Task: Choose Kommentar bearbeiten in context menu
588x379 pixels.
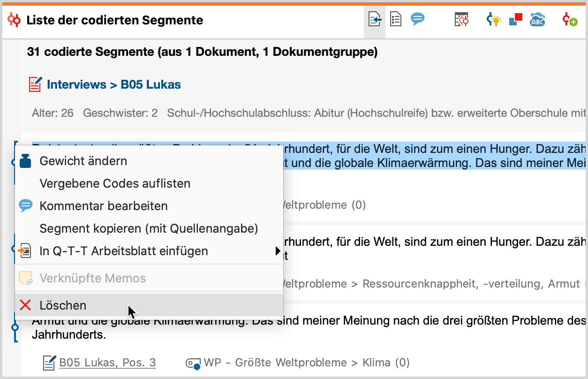Action: [x=149, y=206]
